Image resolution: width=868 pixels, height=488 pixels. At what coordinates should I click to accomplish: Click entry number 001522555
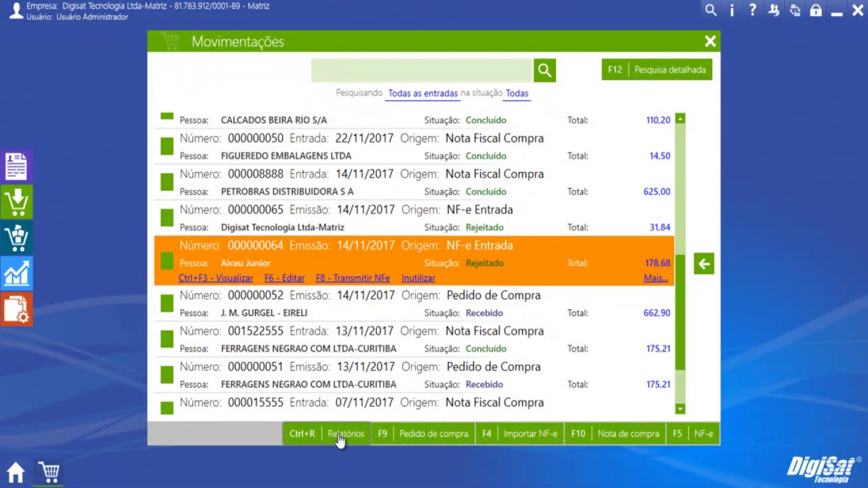(x=256, y=331)
